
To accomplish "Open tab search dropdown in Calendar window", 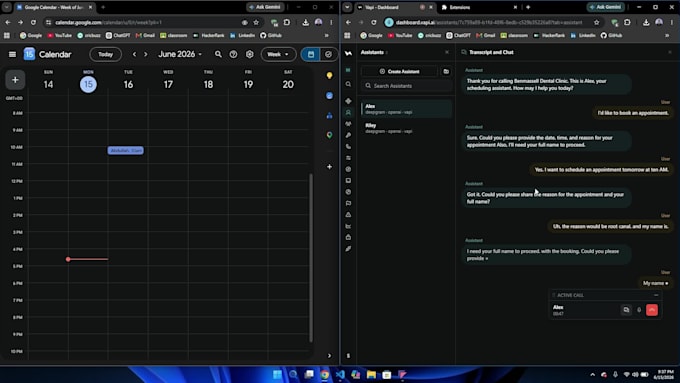I will pyautogui.click(x=7, y=7).
